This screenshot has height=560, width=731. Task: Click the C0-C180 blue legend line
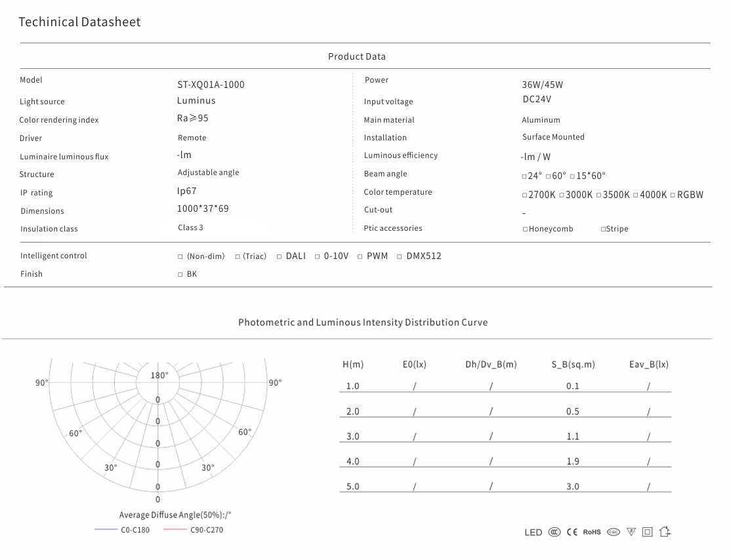tap(106, 530)
